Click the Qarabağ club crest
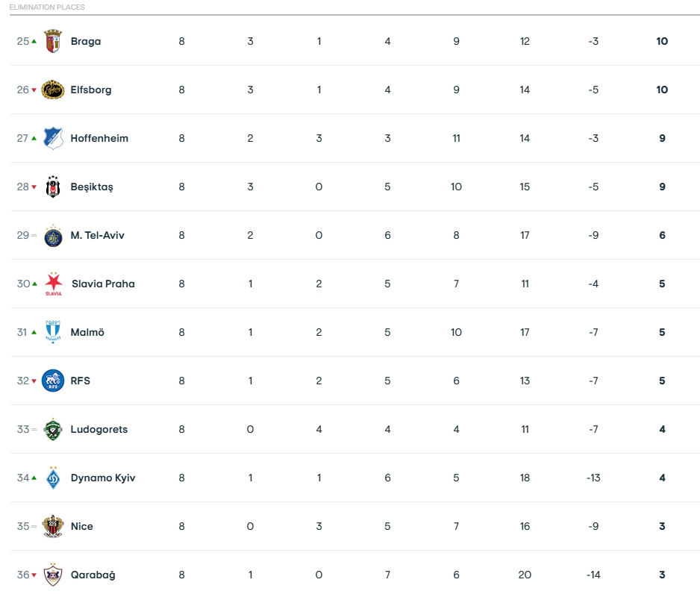This screenshot has width=700, height=594. (53, 575)
